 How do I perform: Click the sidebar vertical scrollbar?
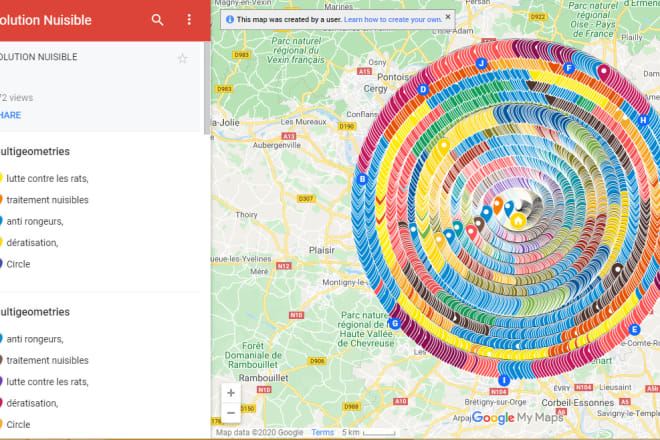tap(207, 88)
